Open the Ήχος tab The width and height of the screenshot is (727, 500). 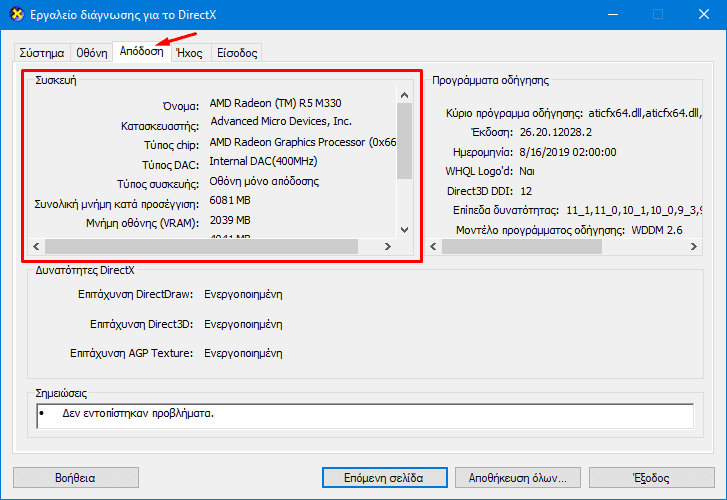tap(190, 53)
